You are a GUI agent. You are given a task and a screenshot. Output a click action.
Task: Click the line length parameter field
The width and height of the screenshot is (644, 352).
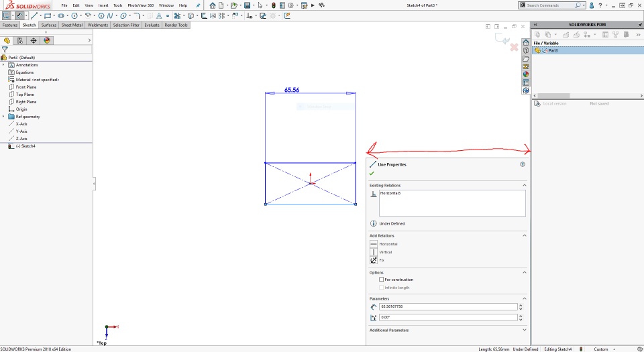(x=448, y=306)
